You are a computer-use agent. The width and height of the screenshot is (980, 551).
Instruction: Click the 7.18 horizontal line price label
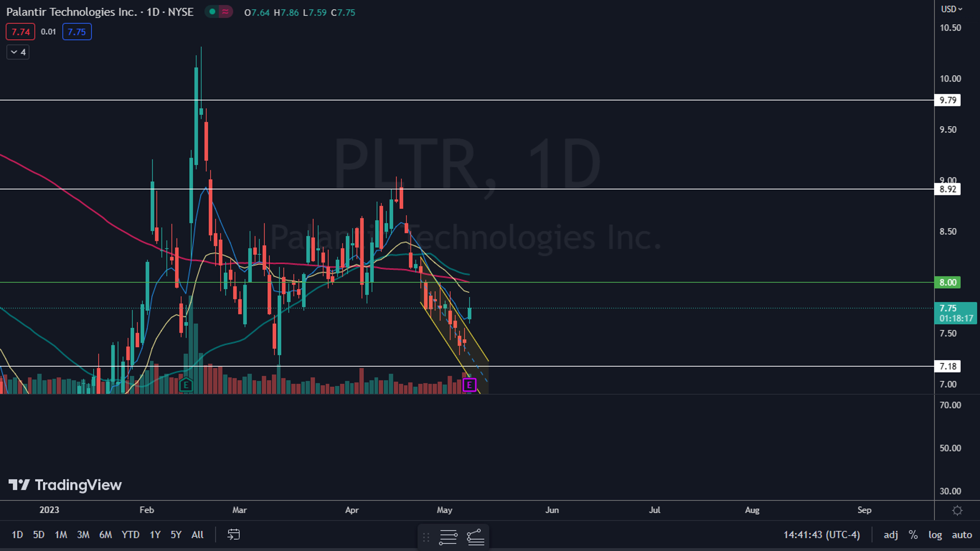947,366
